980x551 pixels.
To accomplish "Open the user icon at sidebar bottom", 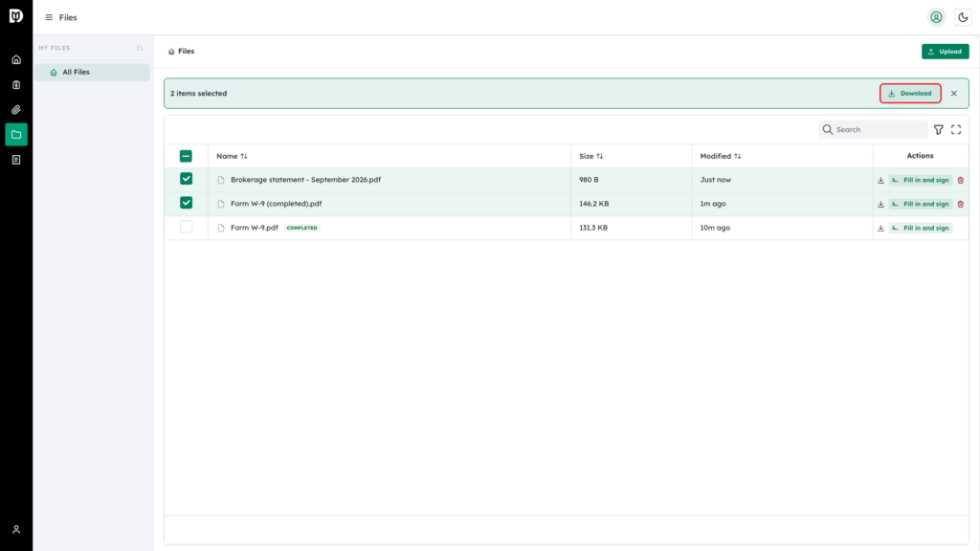I will coord(16,530).
